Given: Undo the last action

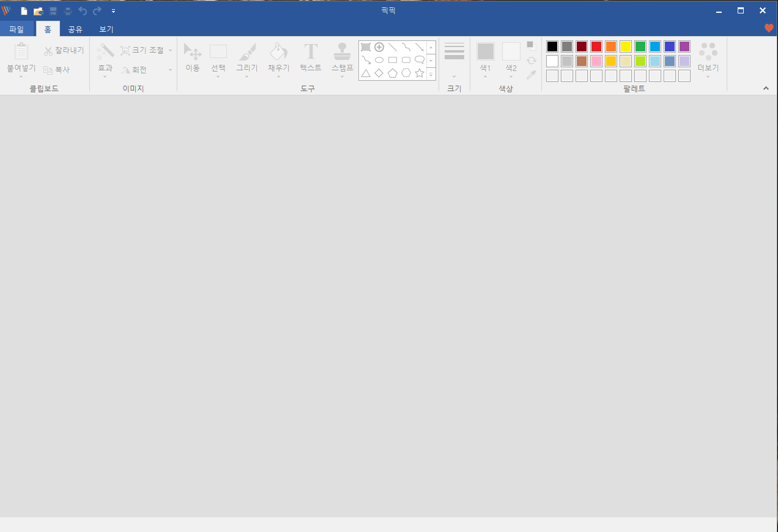Looking at the screenshot, I should click(x=83, y=11).
